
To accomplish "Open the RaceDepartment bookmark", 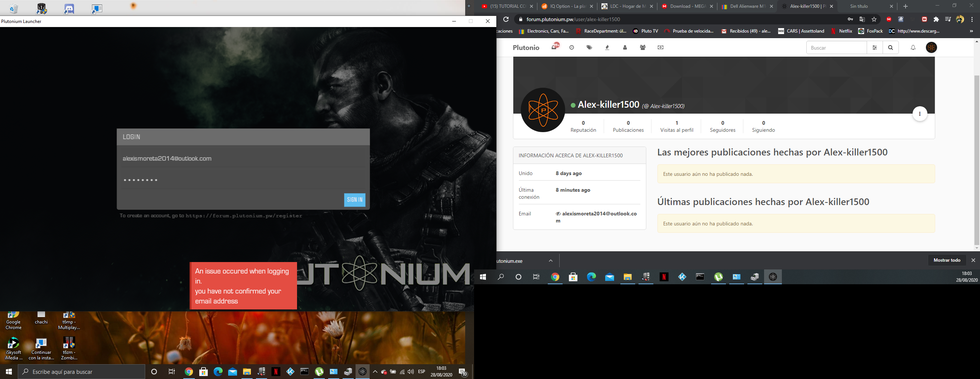I will (601, 31).
